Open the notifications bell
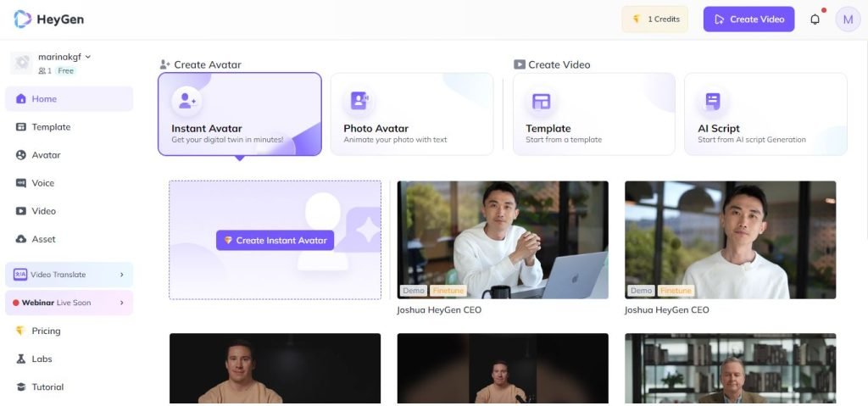This screenshot has height=406, width=868. pyautogui.click(x=815, y=19)
